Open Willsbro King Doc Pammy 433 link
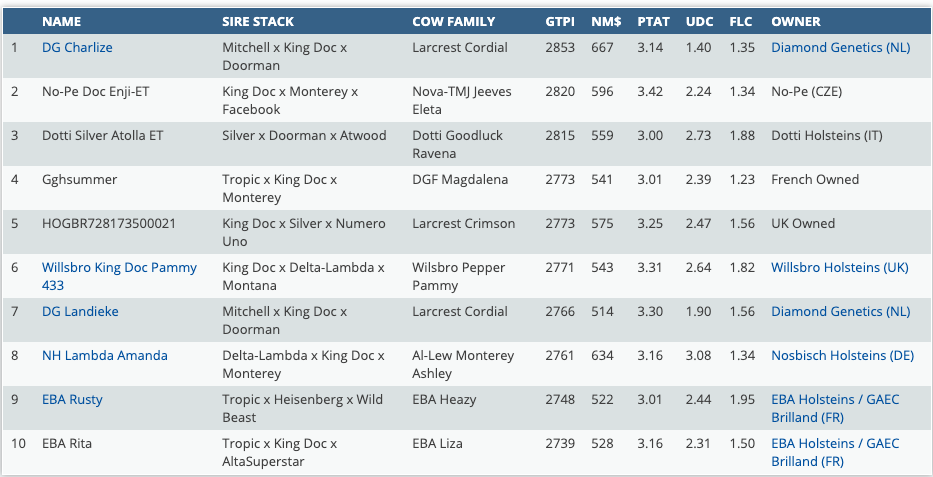This screenshot has width=933, height=477. (x=119, y=268)
